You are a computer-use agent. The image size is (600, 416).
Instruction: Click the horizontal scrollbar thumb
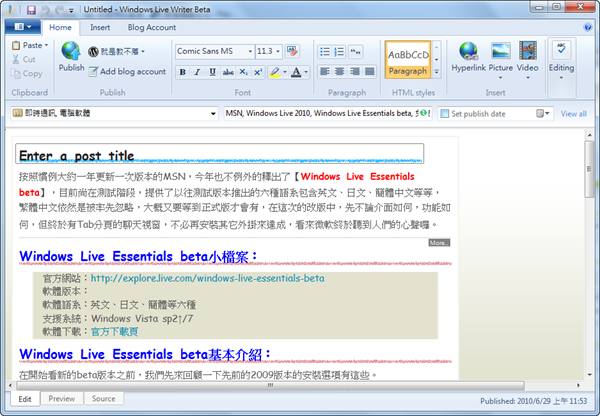pyautogui.click(x=270, y=385)
